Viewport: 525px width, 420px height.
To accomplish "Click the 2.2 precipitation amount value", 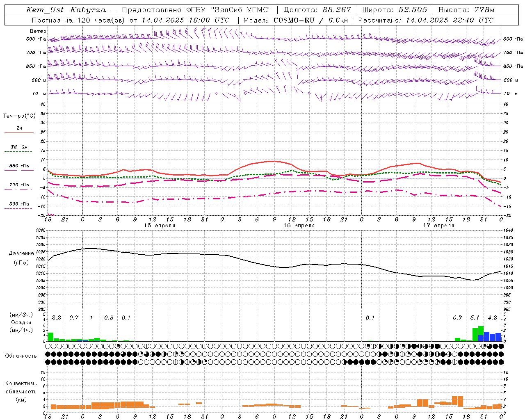I will coord(56,318).
